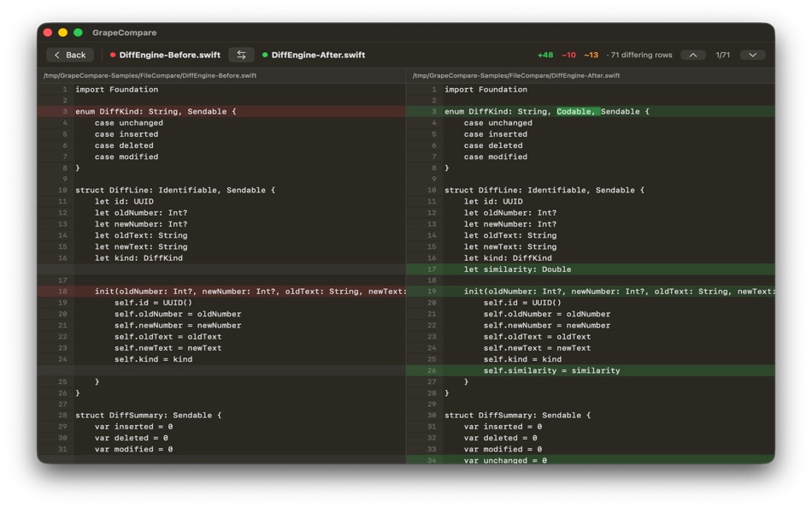Click 'struct DiffSummary' line in right pane
This screenshot has width=812, height=508.
coord(517,416)
